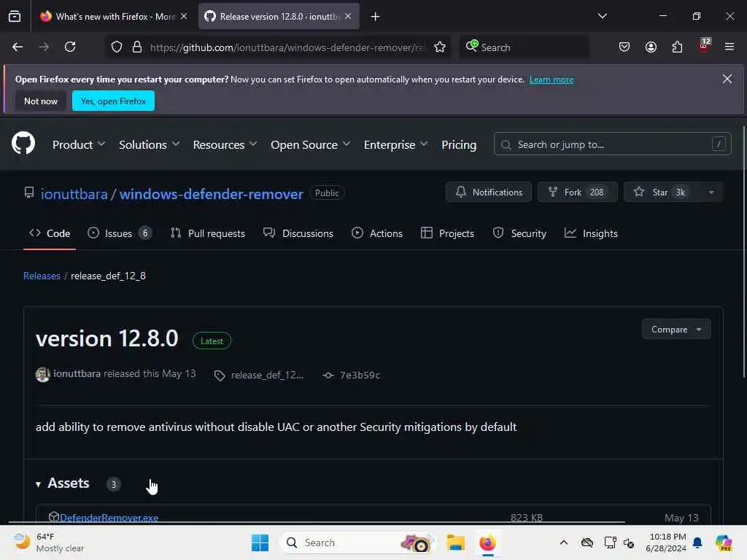The width and height of the screenshot is (747, 560).
Task: Open the Insights tab
Action: coord(591,233)
